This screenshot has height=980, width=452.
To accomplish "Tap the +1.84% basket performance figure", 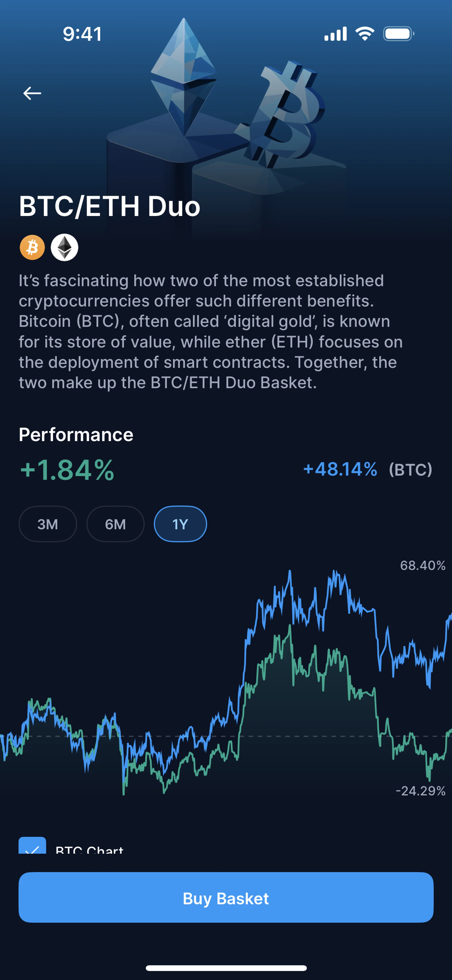I will point(67,470).
